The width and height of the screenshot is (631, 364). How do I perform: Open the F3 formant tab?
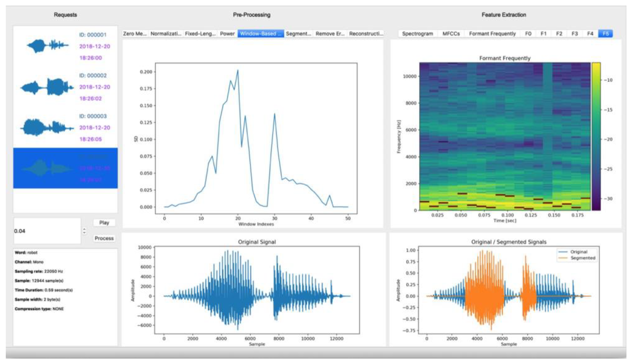pos(575,33)
